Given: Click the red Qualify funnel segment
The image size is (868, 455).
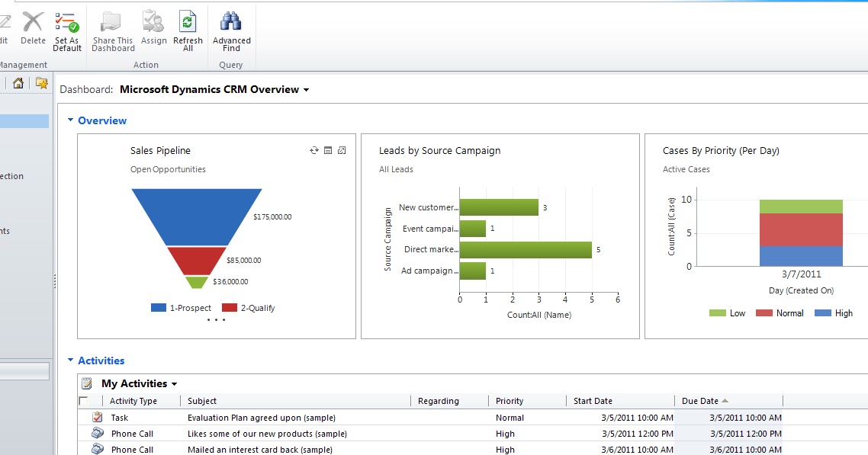Looking at the screenshot, I should click(x=197, y=261).
